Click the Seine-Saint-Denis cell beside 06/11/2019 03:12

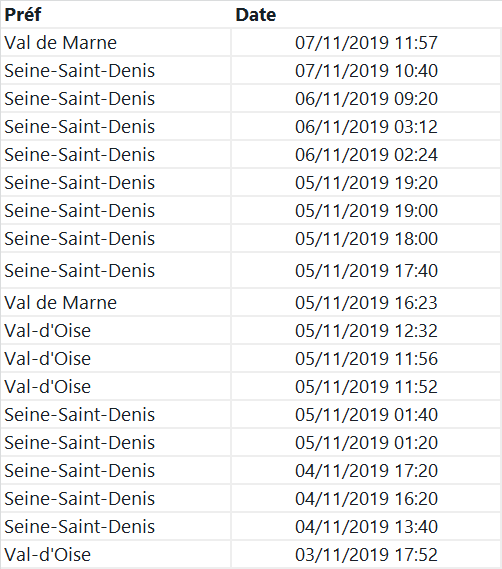116,126
